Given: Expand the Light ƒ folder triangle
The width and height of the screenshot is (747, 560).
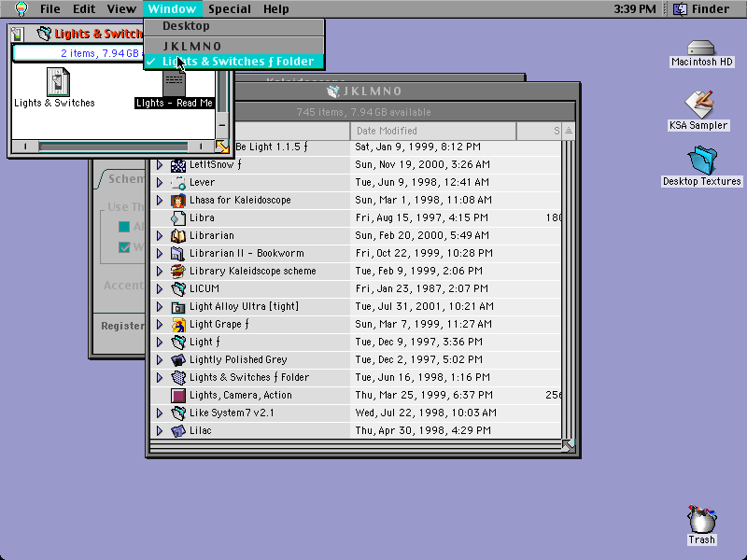Looking at the screenshot, I should [160, 343].
